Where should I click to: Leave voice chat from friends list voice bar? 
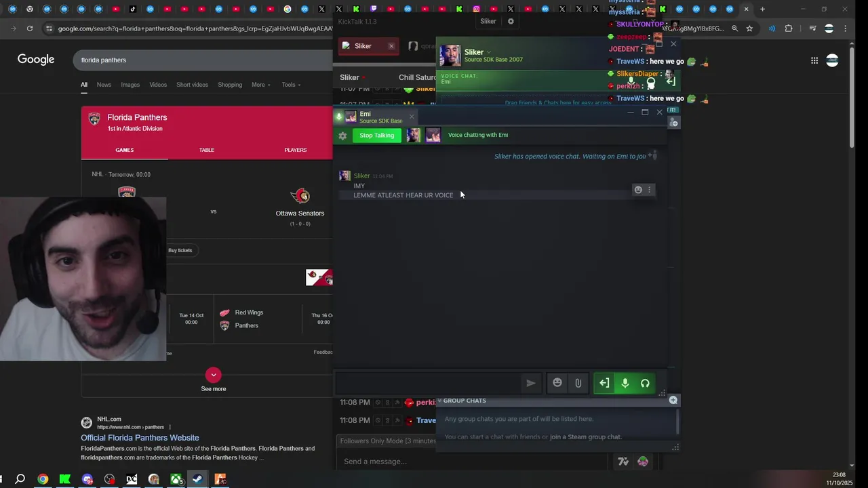pos(671,81)
